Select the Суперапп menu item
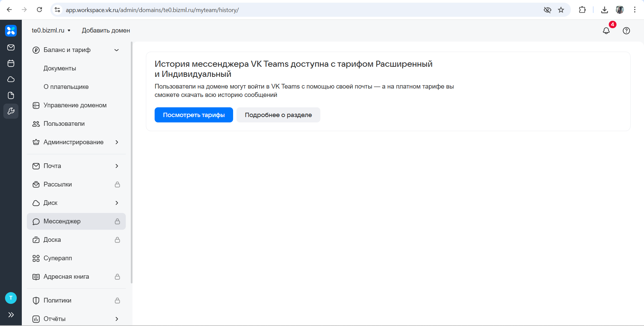644x326 pixels. pos(76,258)
